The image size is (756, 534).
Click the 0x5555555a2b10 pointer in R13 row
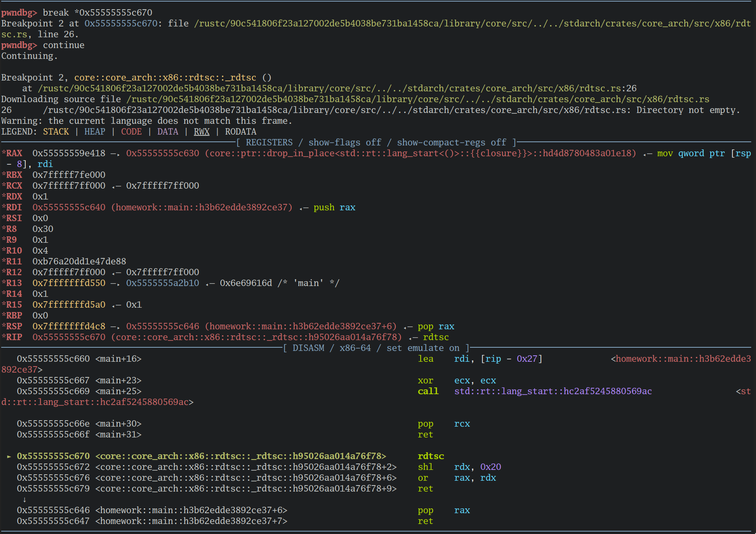tap(163, 283)
